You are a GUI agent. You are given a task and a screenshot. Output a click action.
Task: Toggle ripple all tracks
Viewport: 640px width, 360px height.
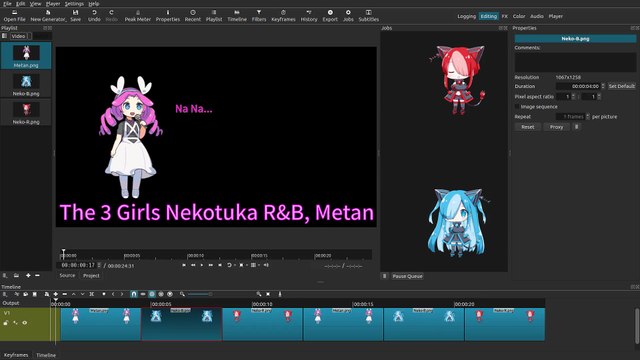(x=161, y=294)
